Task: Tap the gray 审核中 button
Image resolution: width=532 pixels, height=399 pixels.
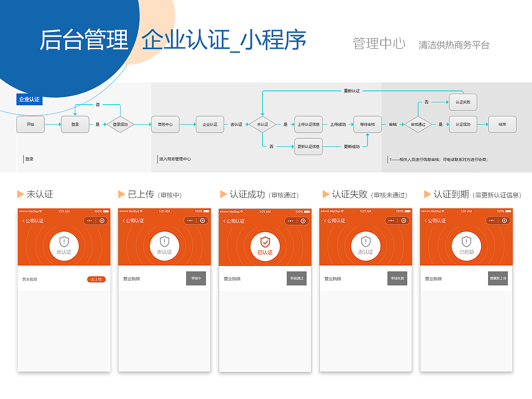Action: [x=196, y=278]
